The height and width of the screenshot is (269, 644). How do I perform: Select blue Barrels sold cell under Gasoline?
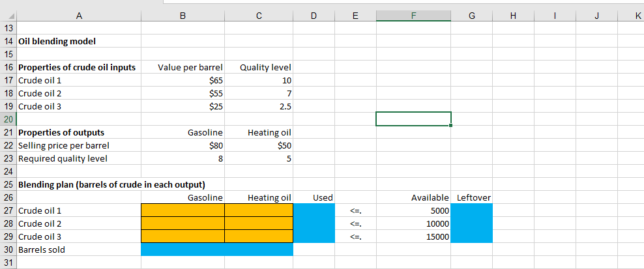pos(183,249)
